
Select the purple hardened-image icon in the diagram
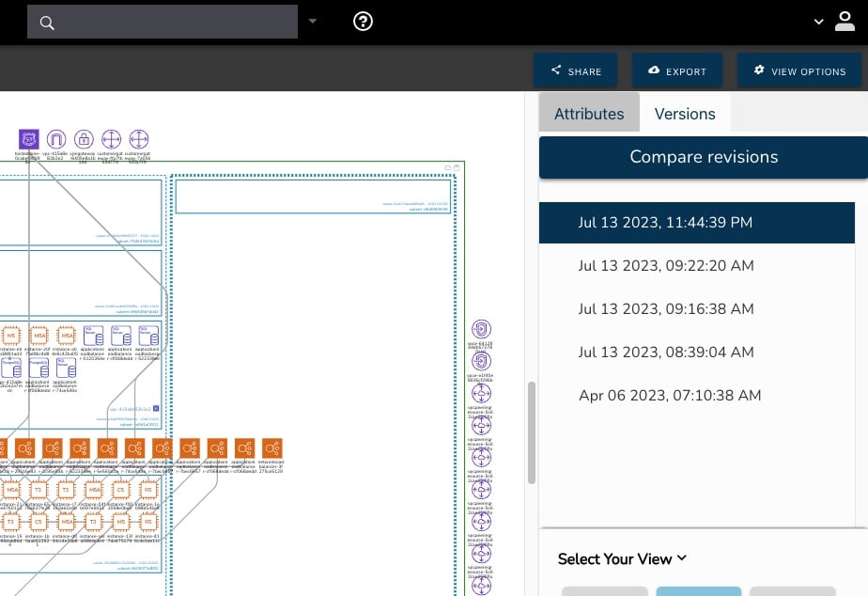click(x=28, y=139)
